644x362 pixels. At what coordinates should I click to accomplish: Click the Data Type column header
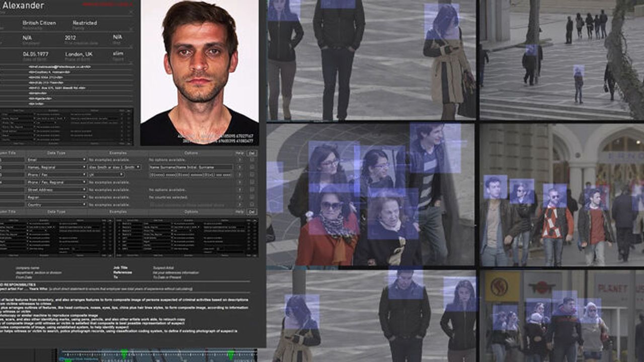tap(56, 153)
